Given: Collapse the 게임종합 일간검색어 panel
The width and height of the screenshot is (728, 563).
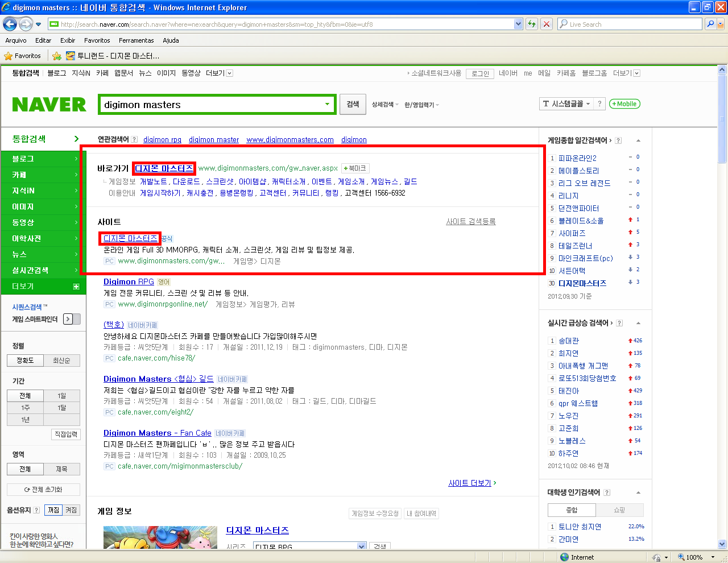Looking at the screenshot, I should (x=638, y=140).
